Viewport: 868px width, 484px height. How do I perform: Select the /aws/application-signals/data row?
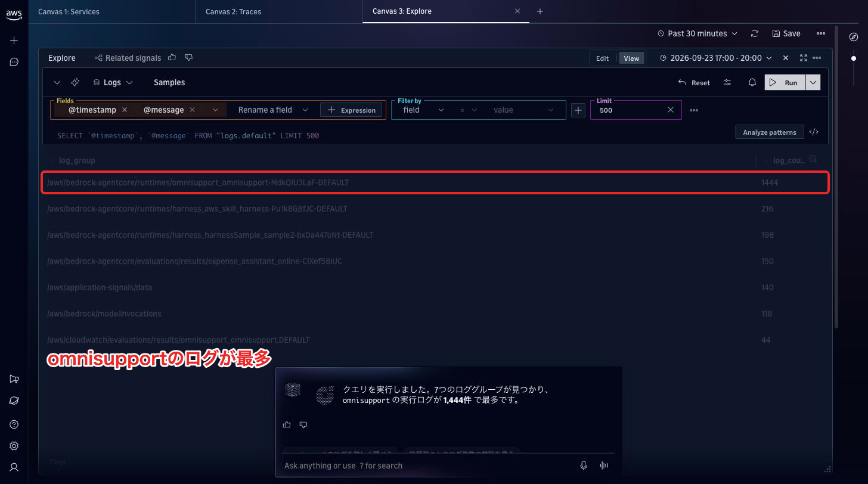pyautogui.click(x=435, y=287)
